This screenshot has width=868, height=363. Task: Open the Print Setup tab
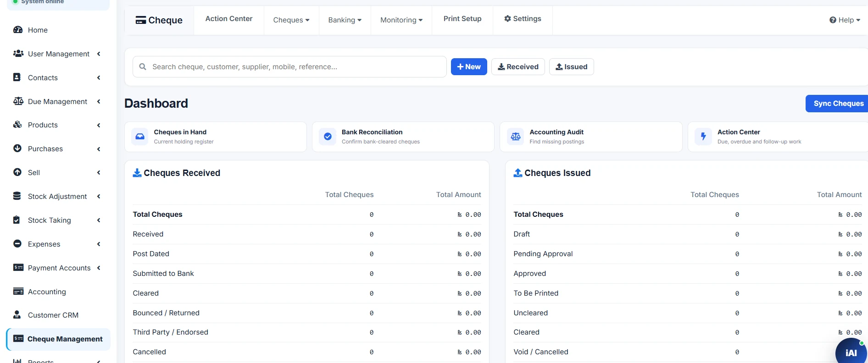coord(462,19)
